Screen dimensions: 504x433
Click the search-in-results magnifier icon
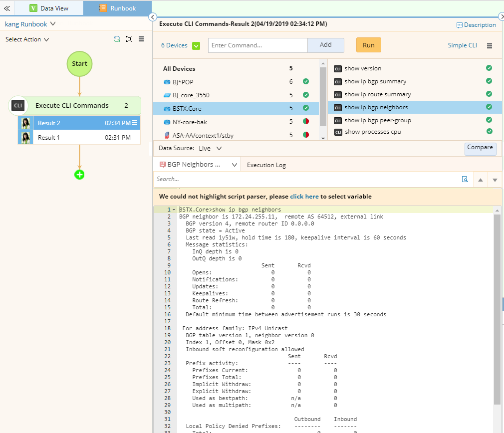[465, 179]
